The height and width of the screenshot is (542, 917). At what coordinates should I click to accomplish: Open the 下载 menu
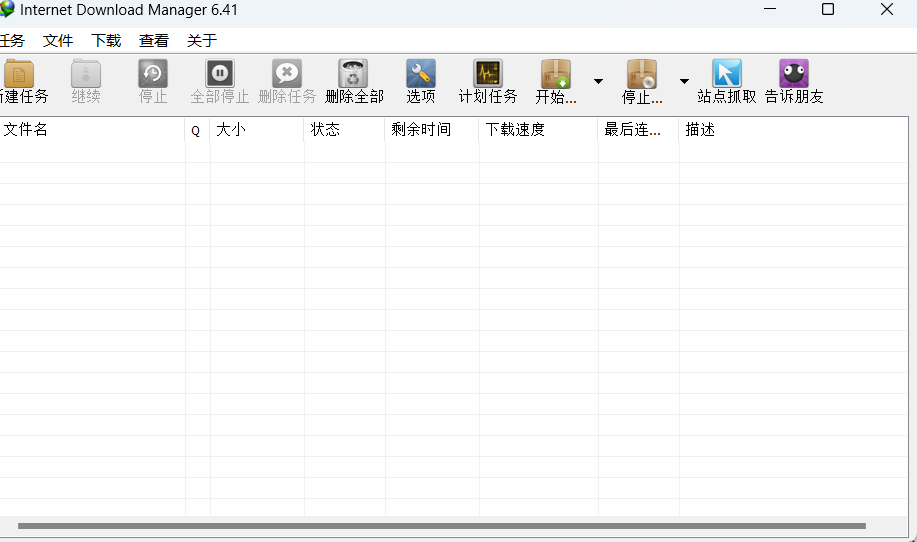[106, 40]
